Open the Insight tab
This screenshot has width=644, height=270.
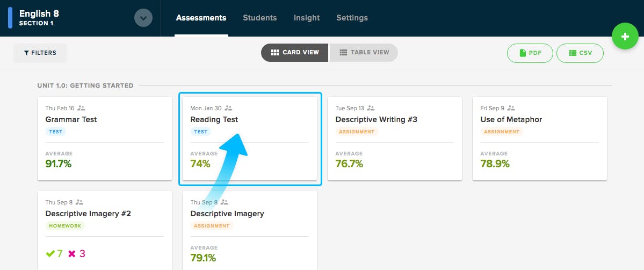(306, 18)
